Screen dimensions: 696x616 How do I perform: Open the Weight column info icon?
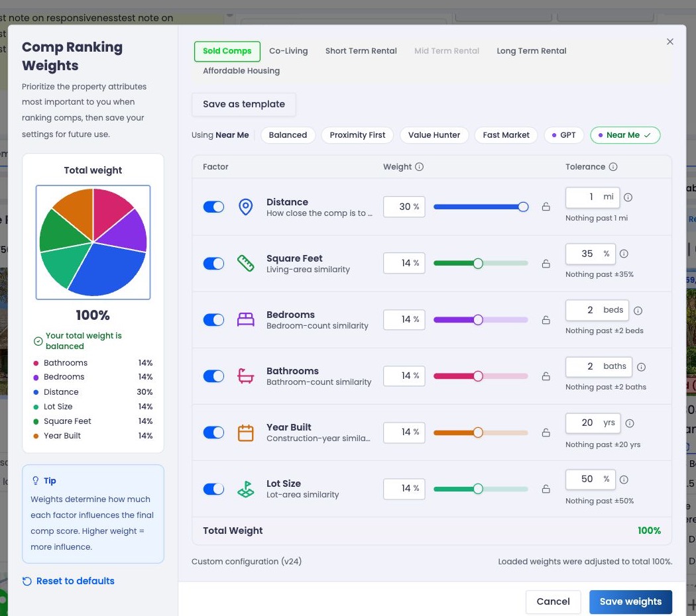[x=419, y=167]
